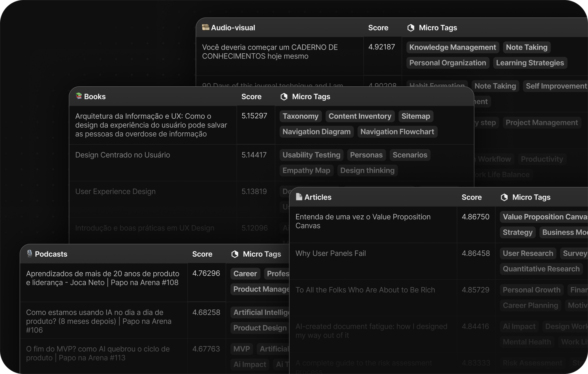Sort by Score header in Podcasts table
588x374 pixels.
[202, 254]
